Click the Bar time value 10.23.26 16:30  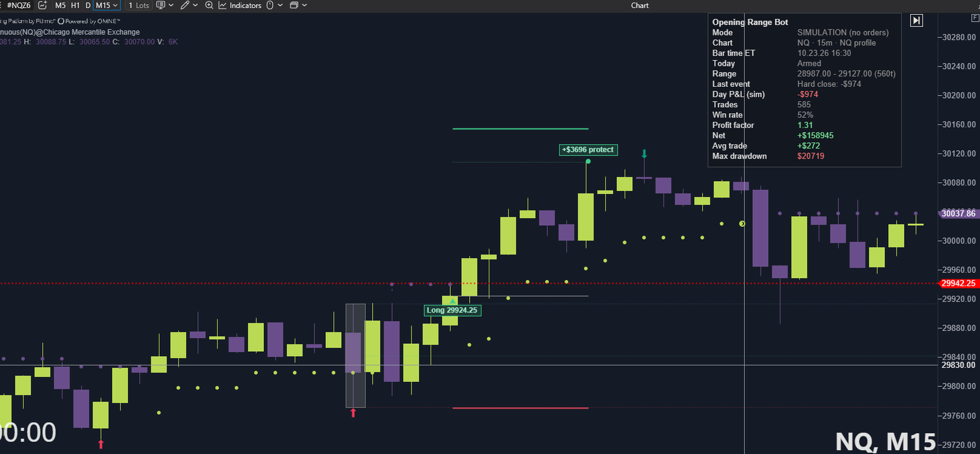[824, 53]
